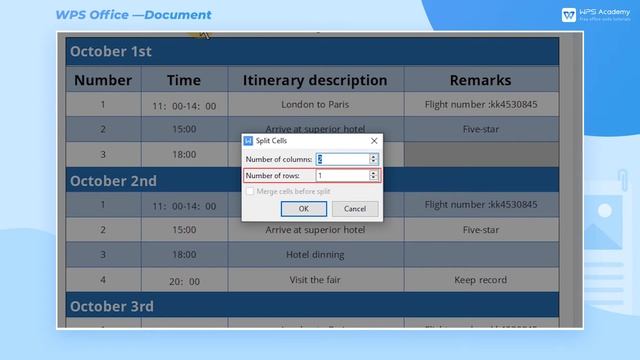This screenshot has width=640, height=360.
Task: Decrease the number of columns stepper
Action: [x=373, y=162]
